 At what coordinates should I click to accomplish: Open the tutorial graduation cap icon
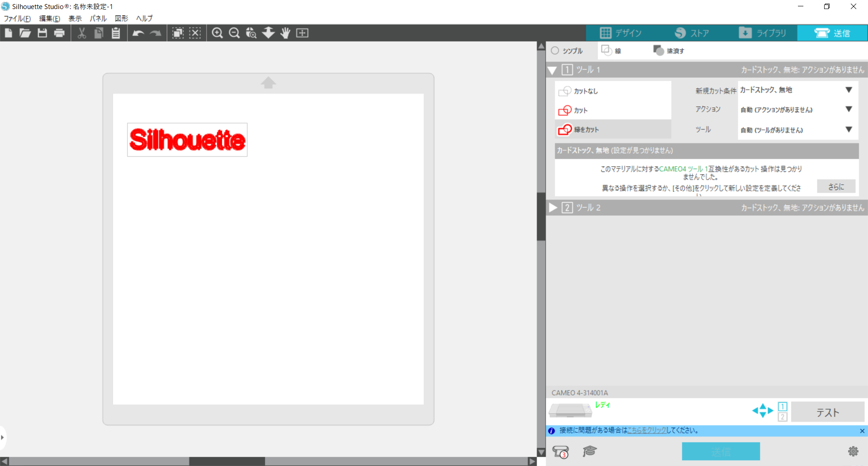(590, 451)
